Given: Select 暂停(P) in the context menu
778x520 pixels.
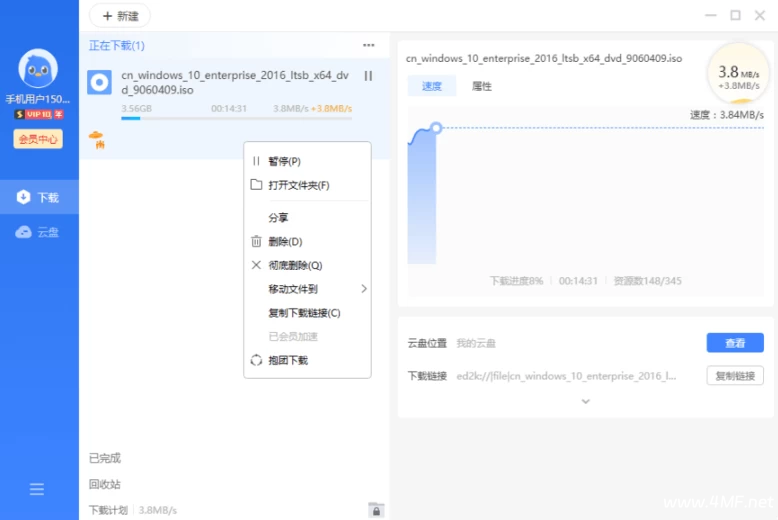Looking at the screenshot, I should point(284,162).
